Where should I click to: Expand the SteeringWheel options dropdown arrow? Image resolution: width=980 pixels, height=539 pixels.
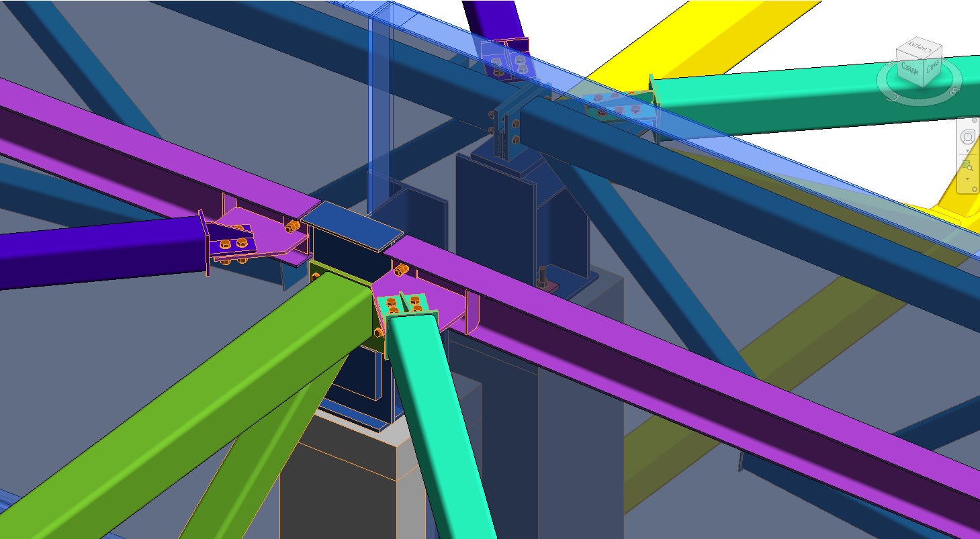click(967, 152)
